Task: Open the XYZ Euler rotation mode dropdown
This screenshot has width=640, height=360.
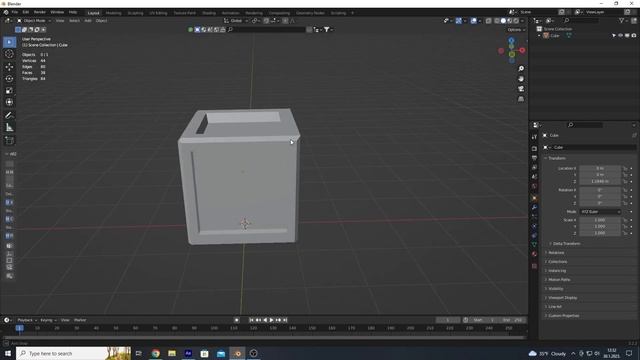Action: coord(600,212)
